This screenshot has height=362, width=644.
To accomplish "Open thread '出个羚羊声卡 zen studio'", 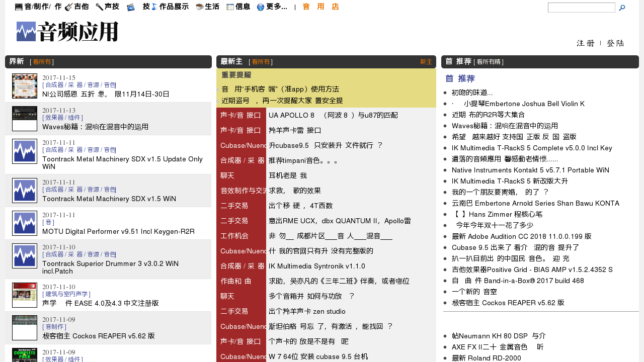I will pos(307,311).
